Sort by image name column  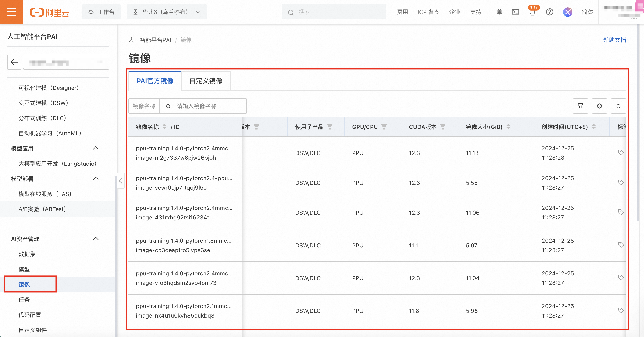[x=164, y=127]
